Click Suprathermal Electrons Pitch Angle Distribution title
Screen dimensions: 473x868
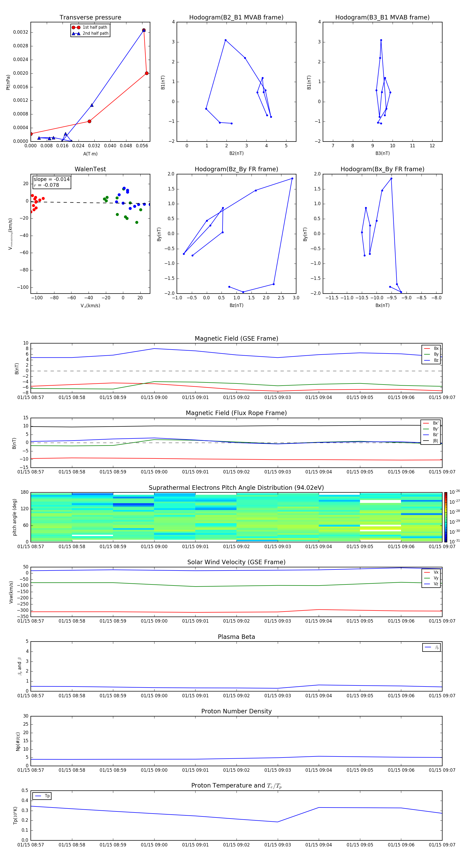coord(236,488)
